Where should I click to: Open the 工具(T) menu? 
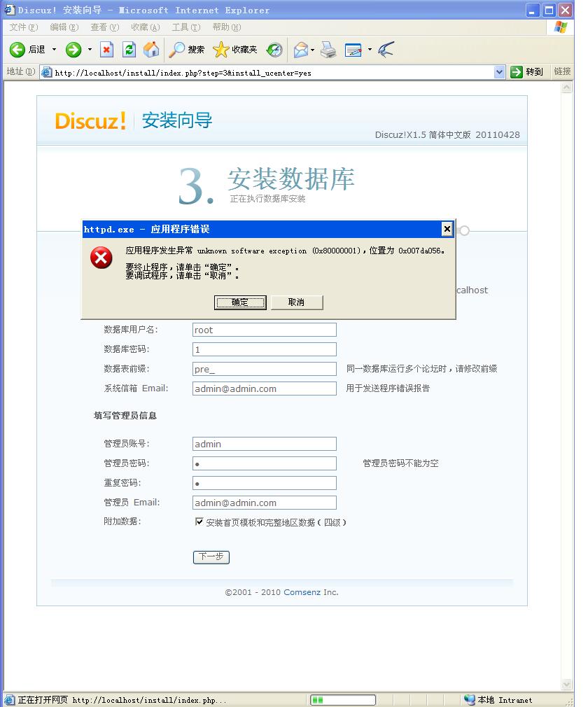[x=185, y=27]
